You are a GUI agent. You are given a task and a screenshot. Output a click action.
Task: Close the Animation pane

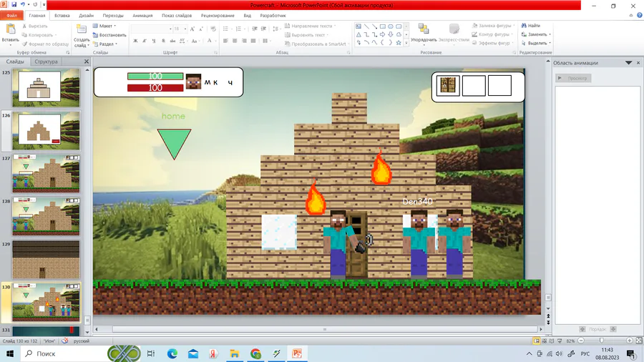click(x=638, y=63)
